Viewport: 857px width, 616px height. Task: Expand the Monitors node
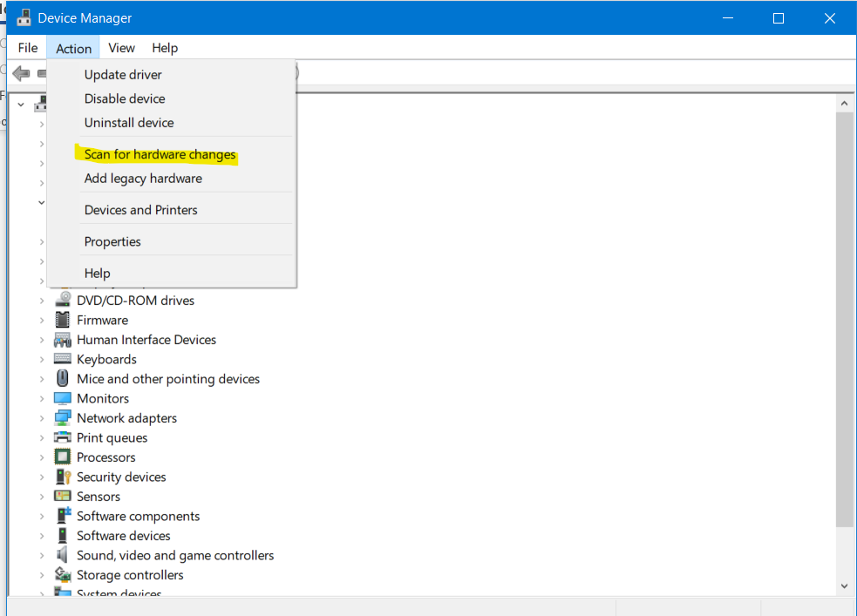[x=42, y=399]
